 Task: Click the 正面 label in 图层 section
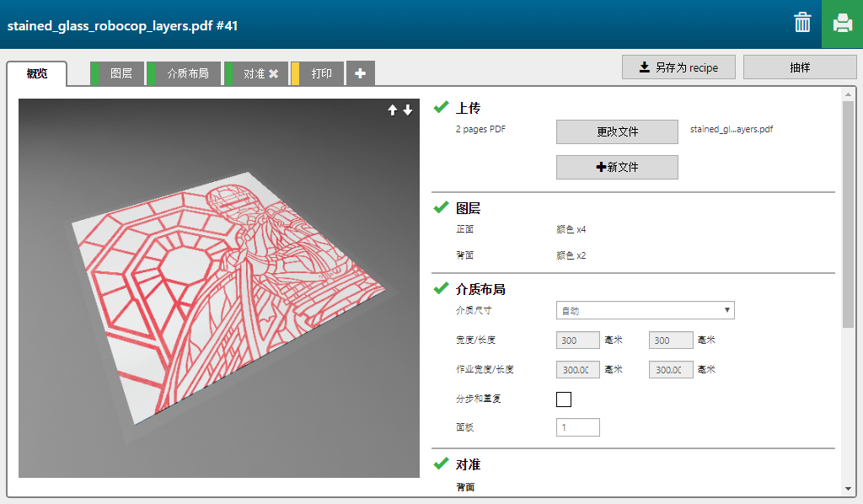(x=464, y=229)
